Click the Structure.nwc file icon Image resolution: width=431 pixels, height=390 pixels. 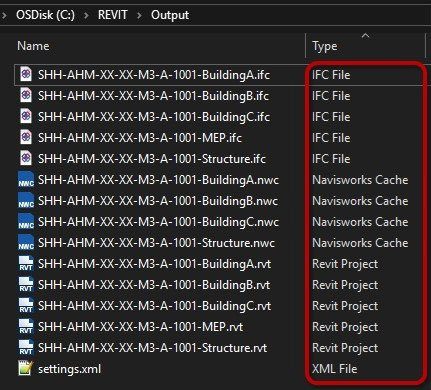click(26, 243)
